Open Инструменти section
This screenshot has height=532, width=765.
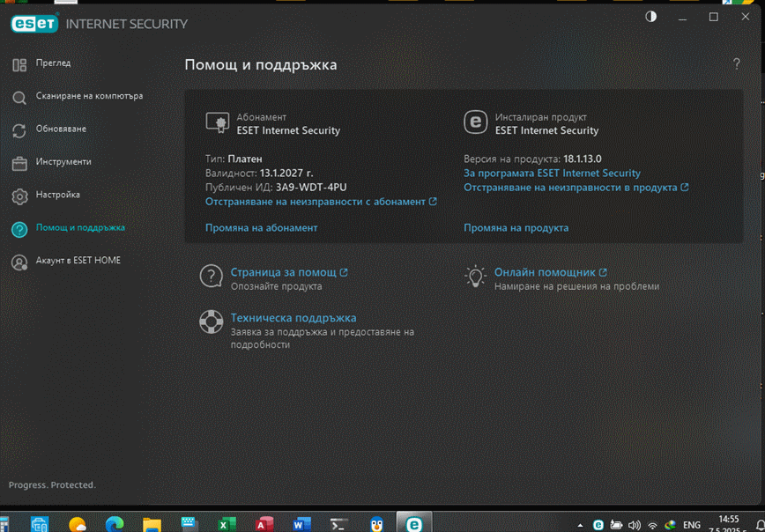pos(63,162)
